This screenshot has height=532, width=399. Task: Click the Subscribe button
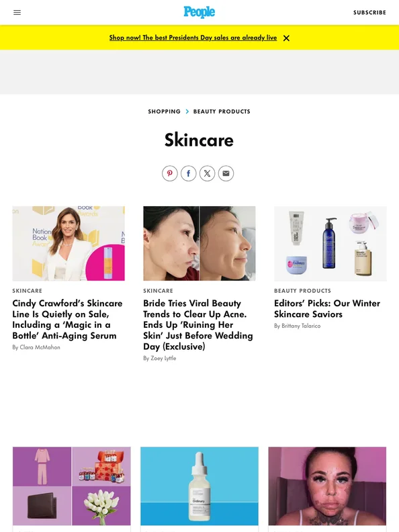[x=369, y=13]
